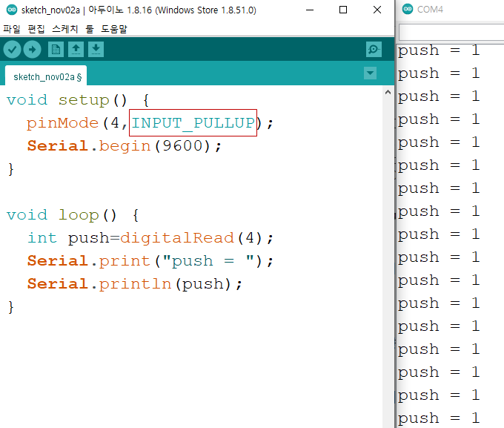
Task: Close the Arduino IDE window
Action: click(x=377, y=10)
